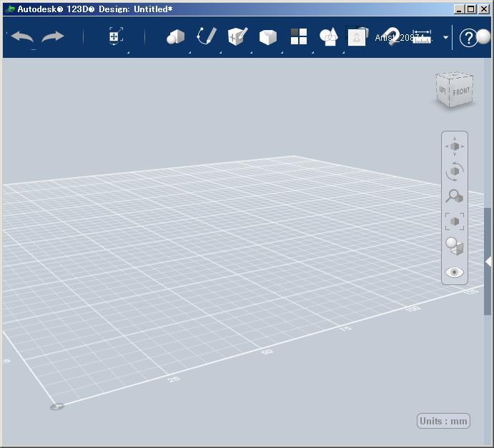Select the Combine shapes tool
The image size is (494, 448).
(x=329, y=37)
